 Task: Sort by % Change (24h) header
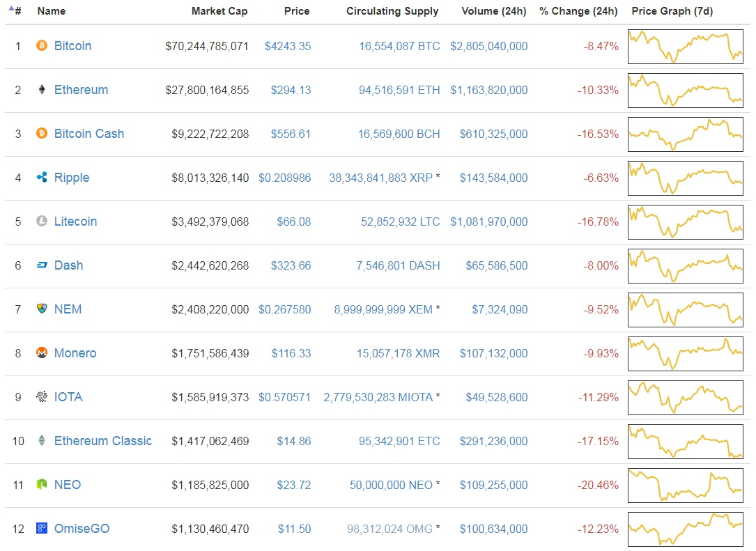(x=578, y=11)
